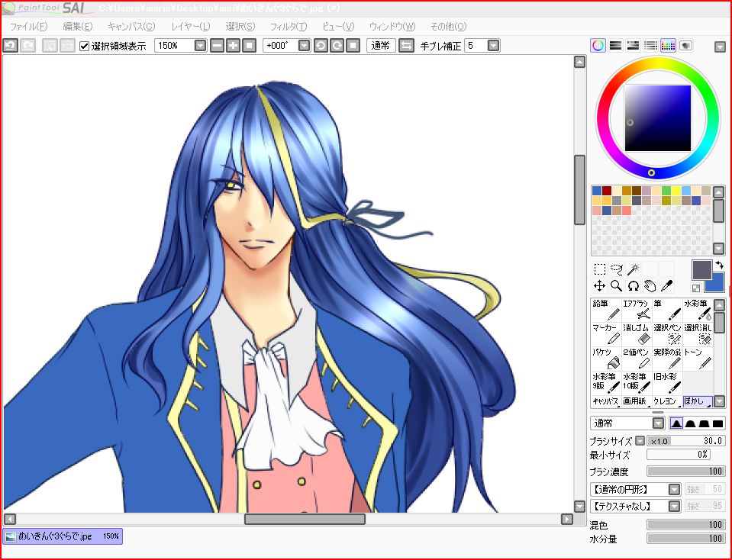Toggle the transparent color button
Image resolution: width=732 pixels, height=560 pixels.
click(x=695, y=288)
